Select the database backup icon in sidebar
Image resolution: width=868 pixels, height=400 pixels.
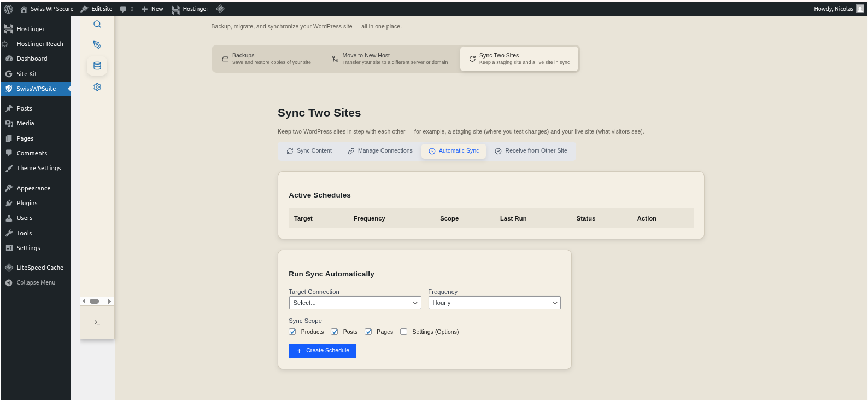click(x=97, y=66)
